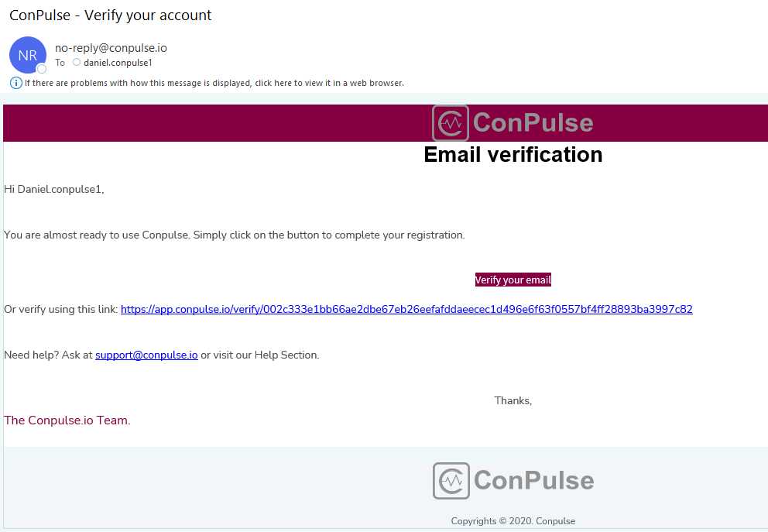
Task: Click the NR sender avatar circle
Action: tap(28, 55)
